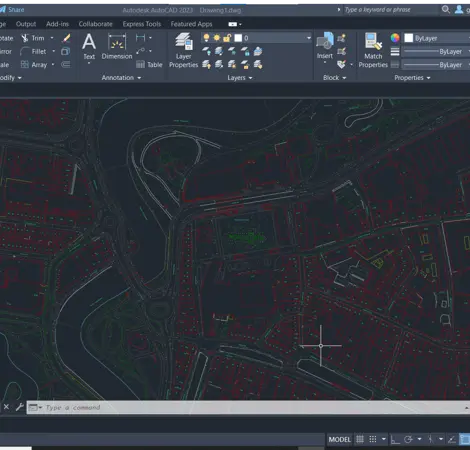This screenshot has width=470, height=450.
Task: Toggle layer 0 freeze sun icon
Action: (217, 38)
